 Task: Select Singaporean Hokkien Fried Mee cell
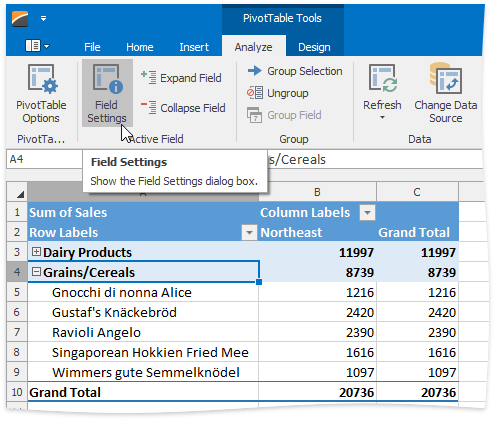pyautogui.click(x=143, y=352)
